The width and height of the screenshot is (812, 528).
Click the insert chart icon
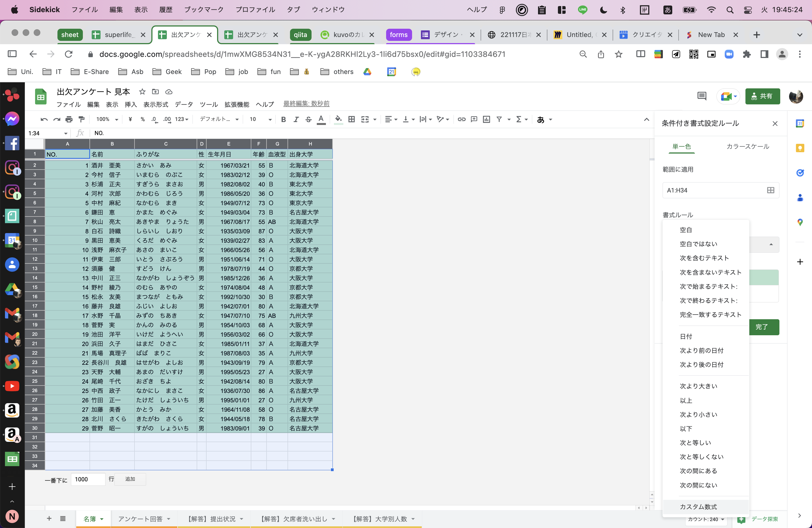(486, 119)
